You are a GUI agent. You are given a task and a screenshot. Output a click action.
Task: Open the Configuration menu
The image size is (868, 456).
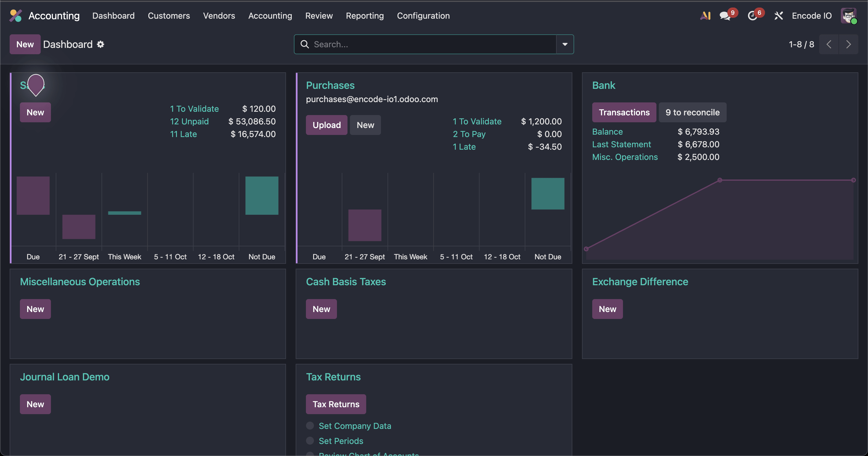423,16
